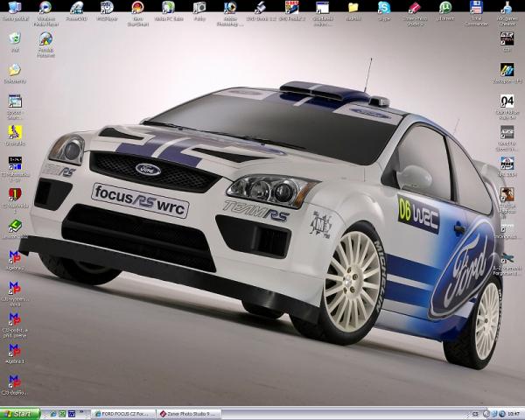Open Zoner Photo Studio desktop shortcut
This screenshot has width=525, height=420.
point(415,9)
